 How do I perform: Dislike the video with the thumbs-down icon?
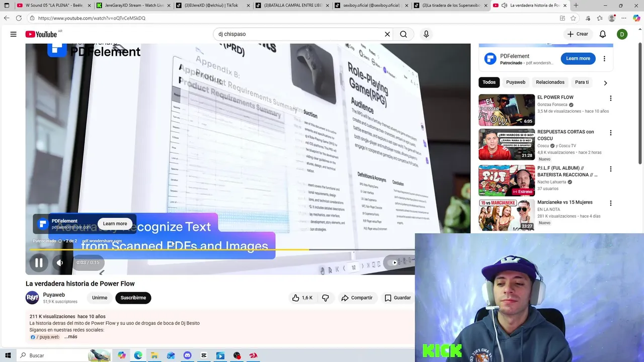pyautogui.click(x=326, y=298)
